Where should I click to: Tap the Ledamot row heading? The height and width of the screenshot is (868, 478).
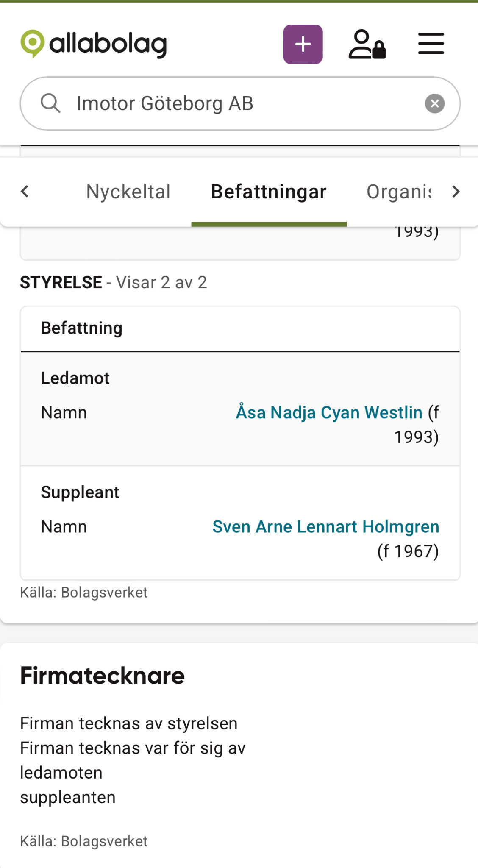click(75, 378)
